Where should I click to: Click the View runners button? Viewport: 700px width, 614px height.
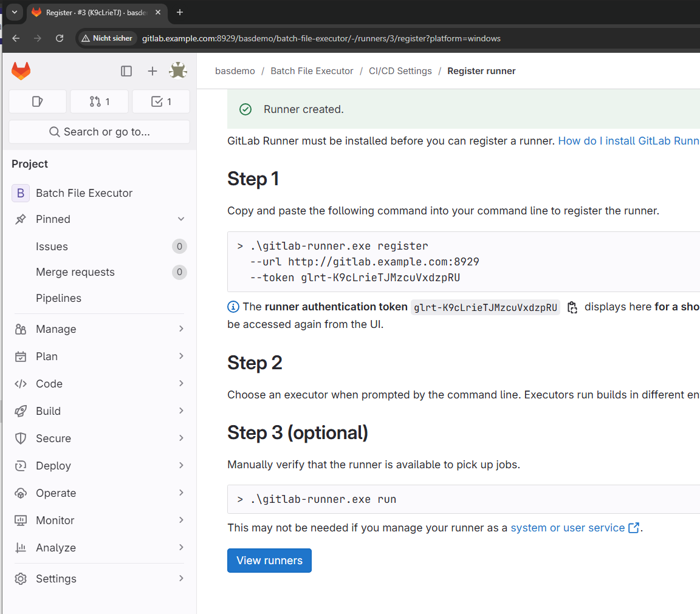click(x=269, y=561)
